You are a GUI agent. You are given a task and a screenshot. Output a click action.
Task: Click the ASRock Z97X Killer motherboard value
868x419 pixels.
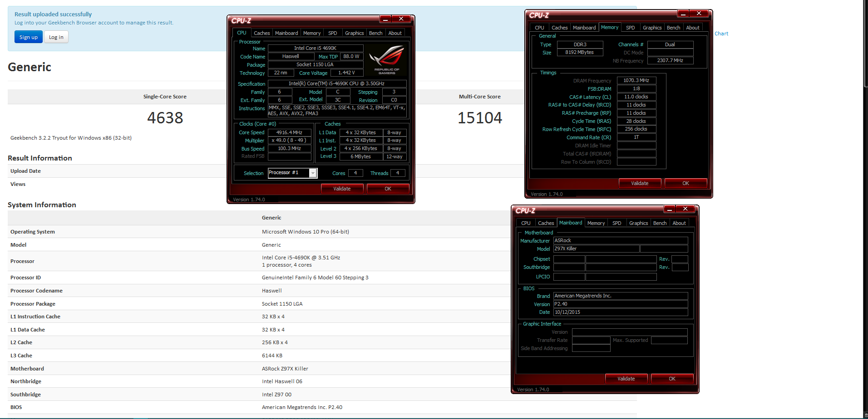[285, 369]
